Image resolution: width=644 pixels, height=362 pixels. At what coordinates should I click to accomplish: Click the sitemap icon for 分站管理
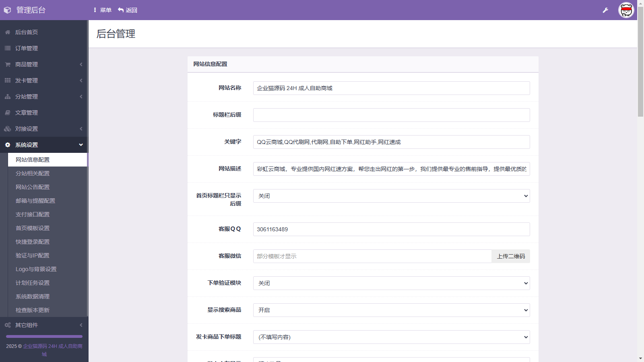[8, 97]
